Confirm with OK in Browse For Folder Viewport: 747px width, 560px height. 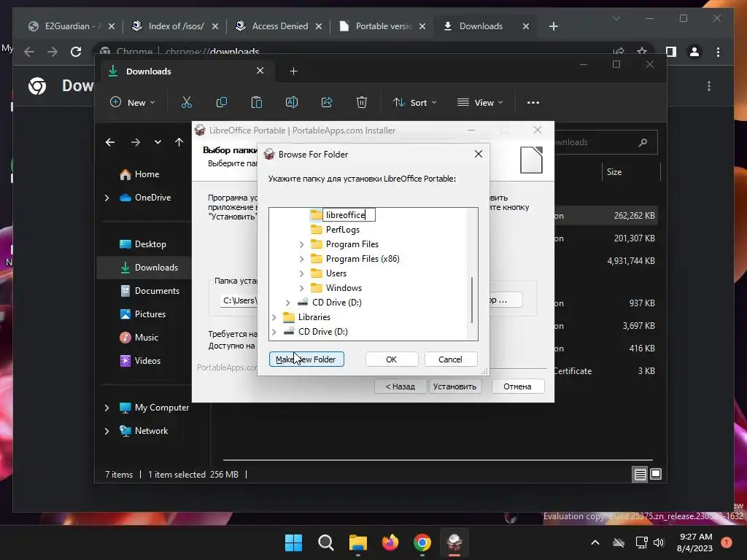[x=391, y=359]
